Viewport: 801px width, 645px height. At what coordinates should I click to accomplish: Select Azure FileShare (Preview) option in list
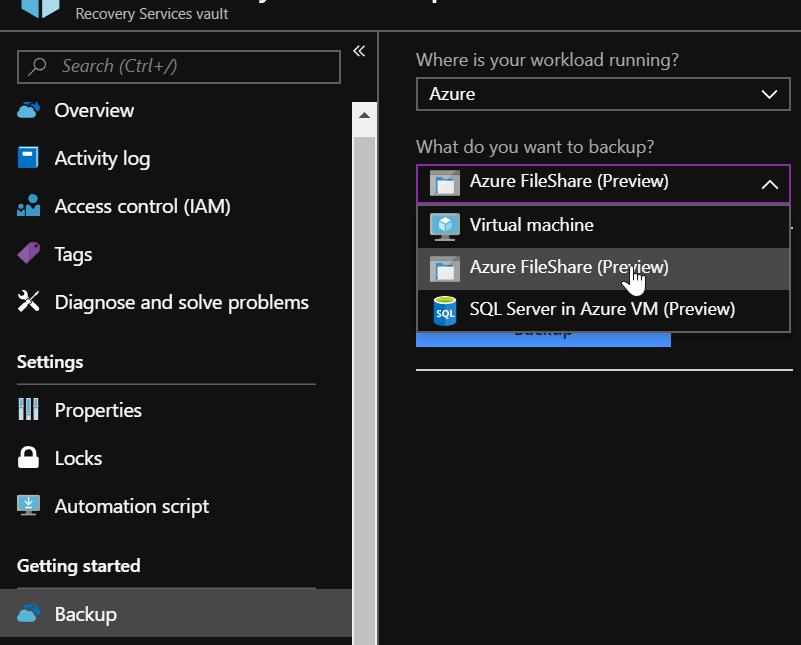coord(568,268)
